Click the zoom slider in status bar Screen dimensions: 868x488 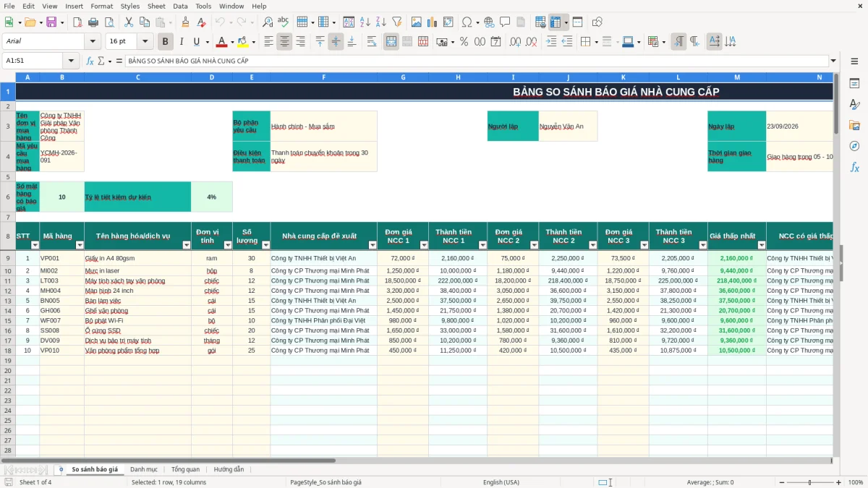pos(809,482)
